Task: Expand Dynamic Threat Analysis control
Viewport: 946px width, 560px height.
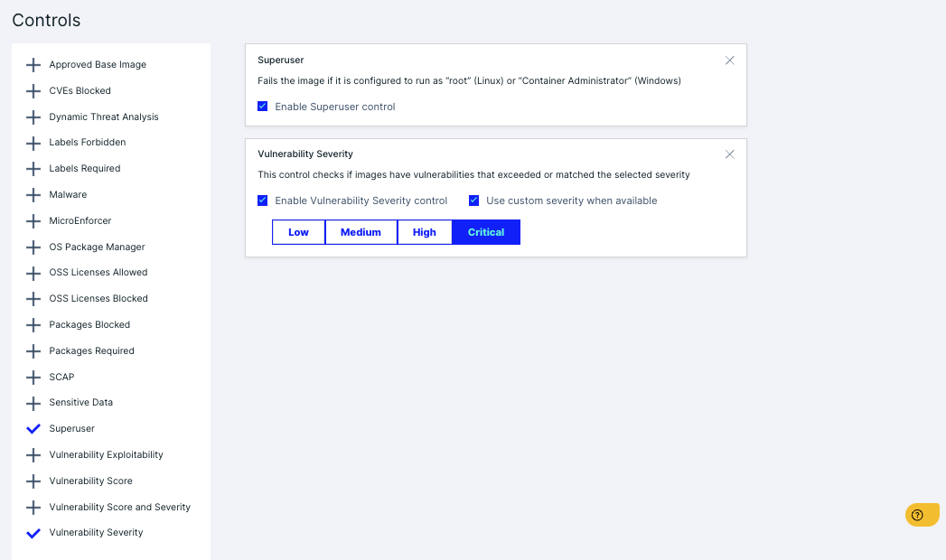Action: coord(33,117)
